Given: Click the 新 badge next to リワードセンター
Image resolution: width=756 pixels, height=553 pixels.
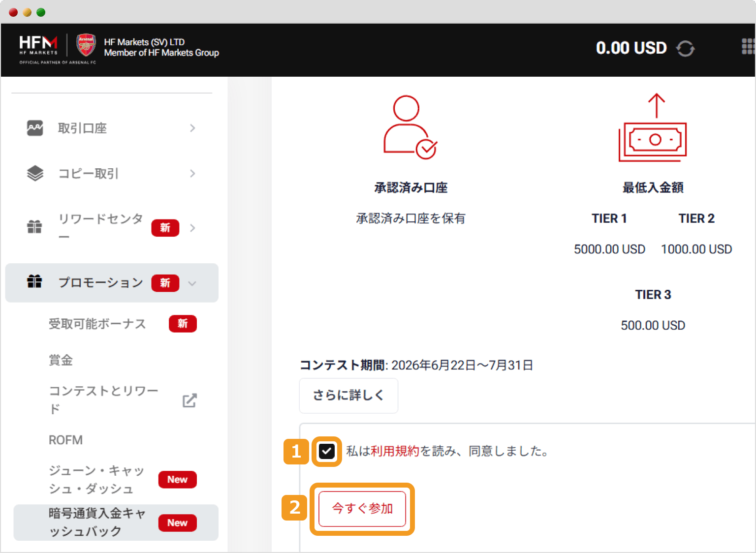Looking at the screenshot, I should 165,228.
